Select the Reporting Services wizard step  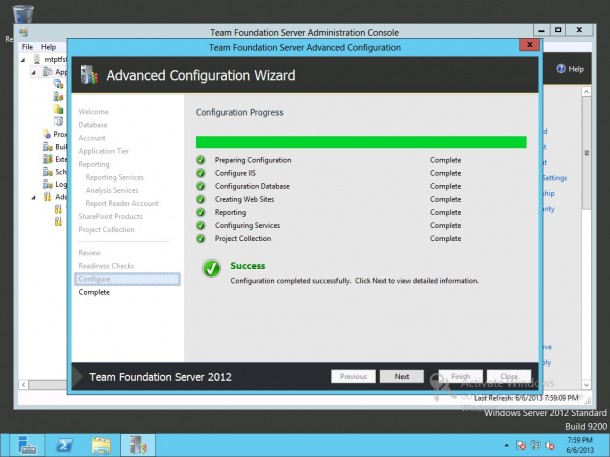coord(114,177)
